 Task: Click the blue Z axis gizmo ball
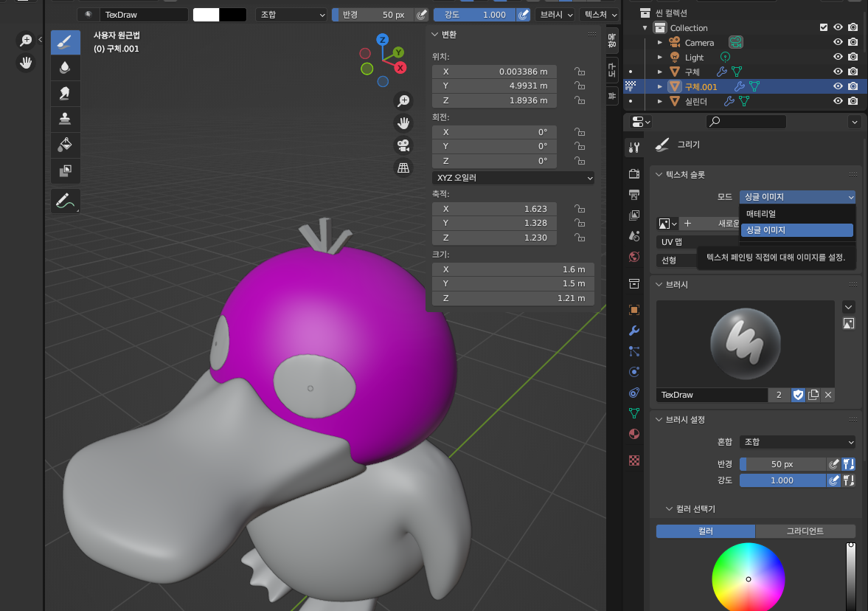[382, 39]
